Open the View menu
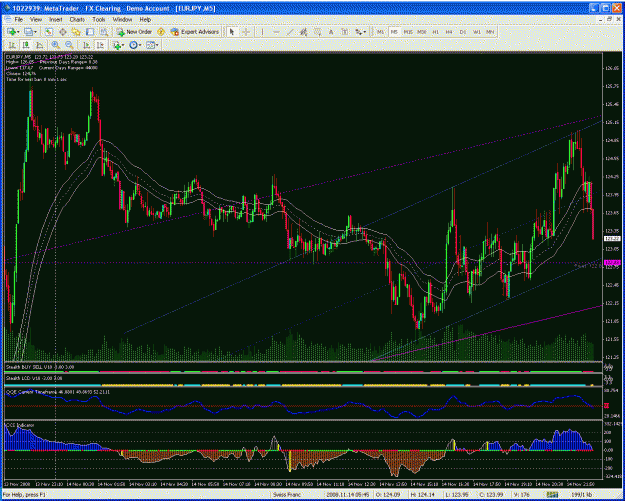This screenshot has width=625, height=501. pos(36,20)
